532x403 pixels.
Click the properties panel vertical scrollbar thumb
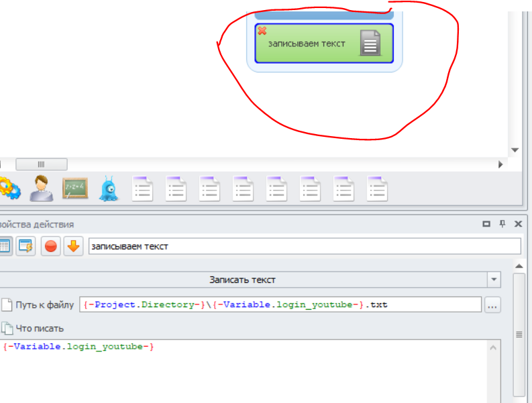click(519, 335)
